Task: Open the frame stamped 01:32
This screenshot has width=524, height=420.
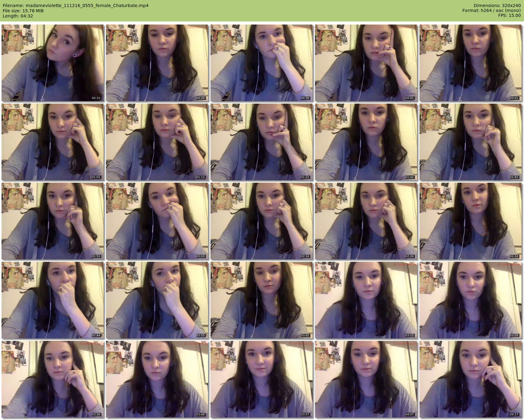Action: tap(366, 142)
